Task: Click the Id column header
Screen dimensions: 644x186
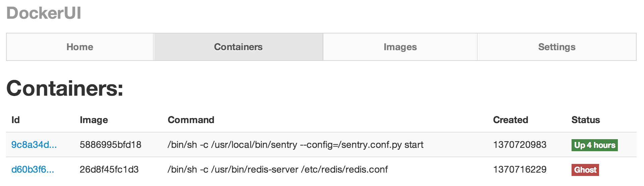Action: tap(15, 120)
